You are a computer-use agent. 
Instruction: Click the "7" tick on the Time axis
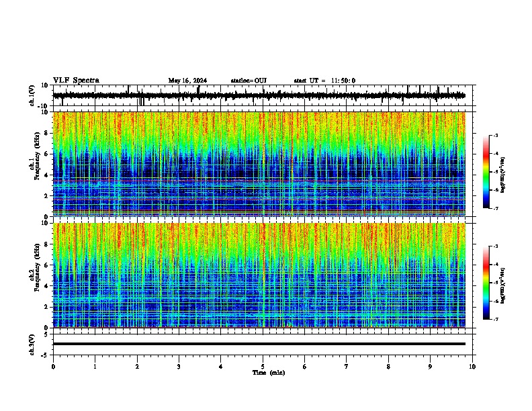pyautogui.click(x=347, y=367)
